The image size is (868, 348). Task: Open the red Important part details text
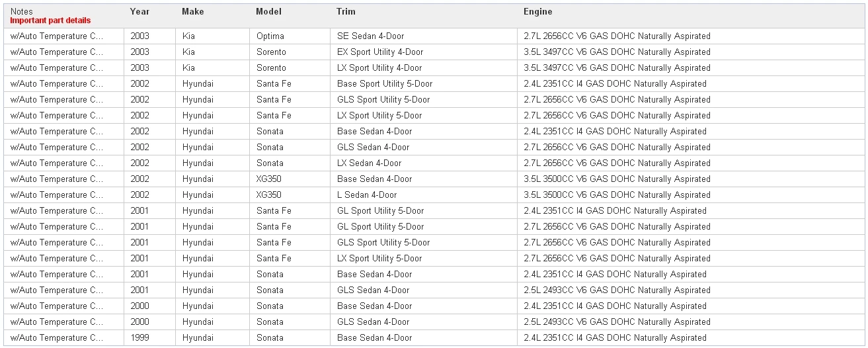(x=50, y=21)
